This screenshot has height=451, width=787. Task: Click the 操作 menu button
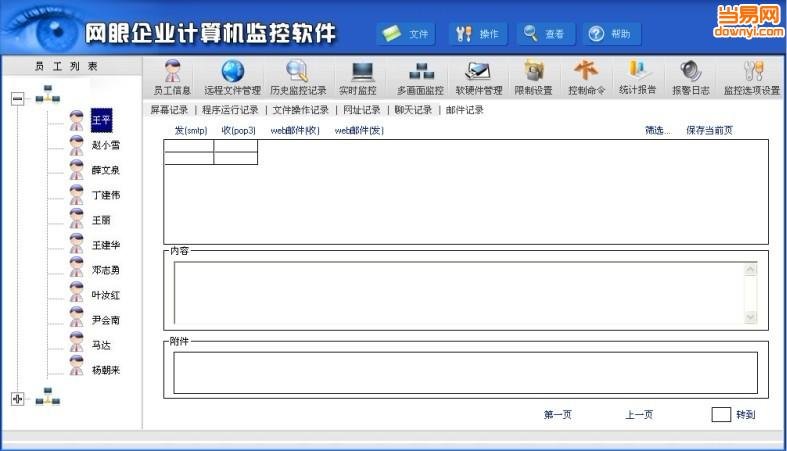477,34
